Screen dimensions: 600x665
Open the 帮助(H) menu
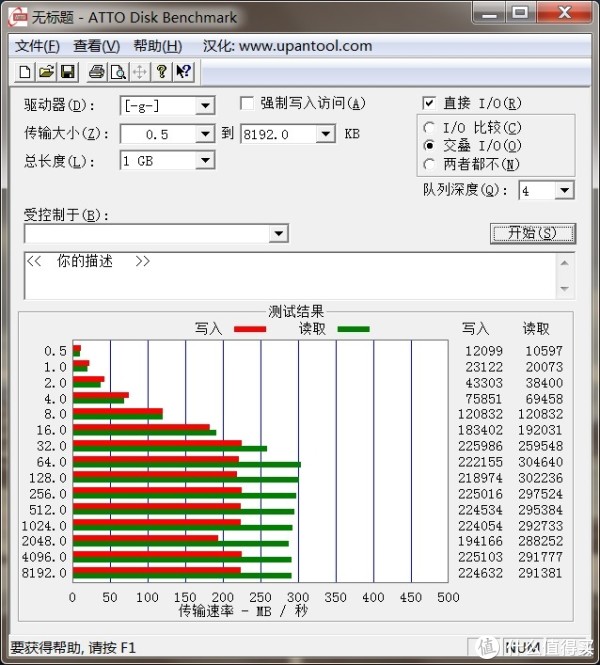pos(158,46)
